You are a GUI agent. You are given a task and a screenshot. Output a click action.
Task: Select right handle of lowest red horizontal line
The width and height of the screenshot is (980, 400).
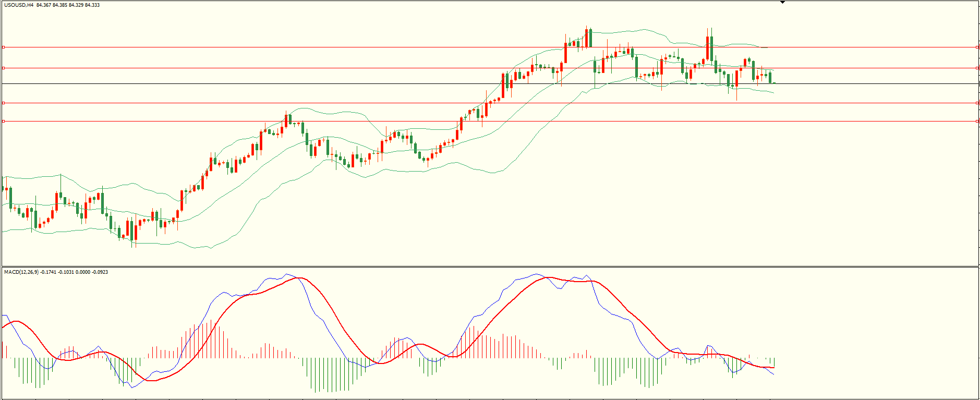[976, 122]
